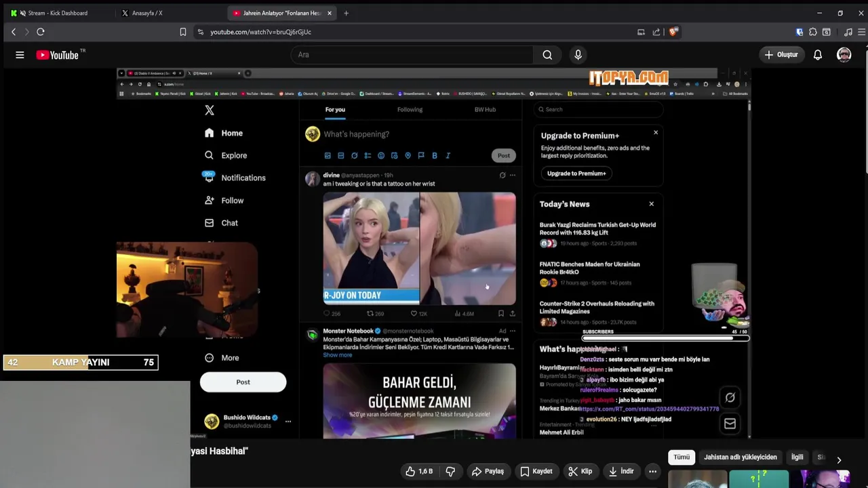
Task: Open Chat in the X sidebar
Action: (221, 223)
